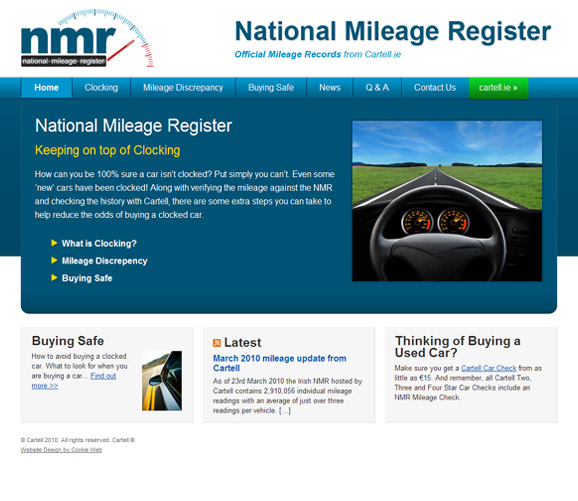This screenshot has width=578, height=501.
Task: Click white National Mileage Register hero heading
Action: (133, 126)
